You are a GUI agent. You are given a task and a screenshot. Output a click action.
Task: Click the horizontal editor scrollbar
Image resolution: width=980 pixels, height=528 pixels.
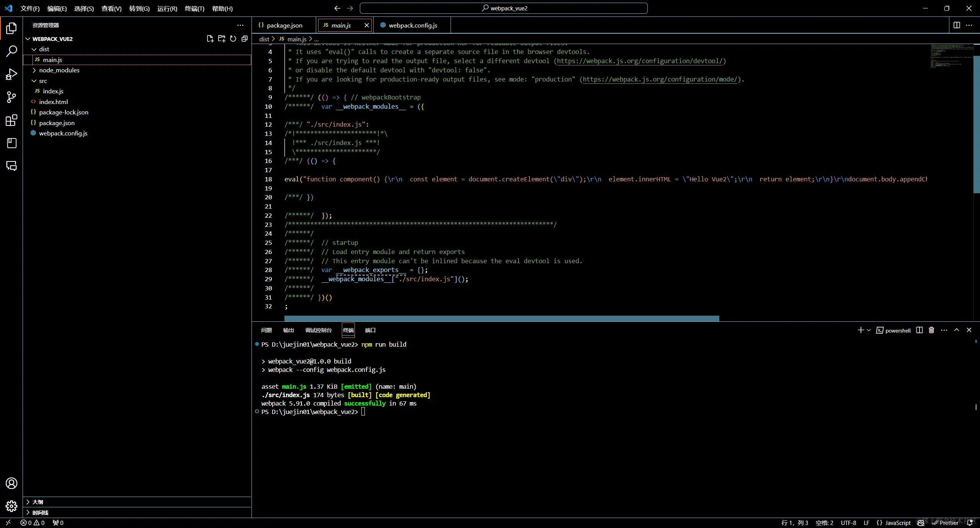point(501,318)
